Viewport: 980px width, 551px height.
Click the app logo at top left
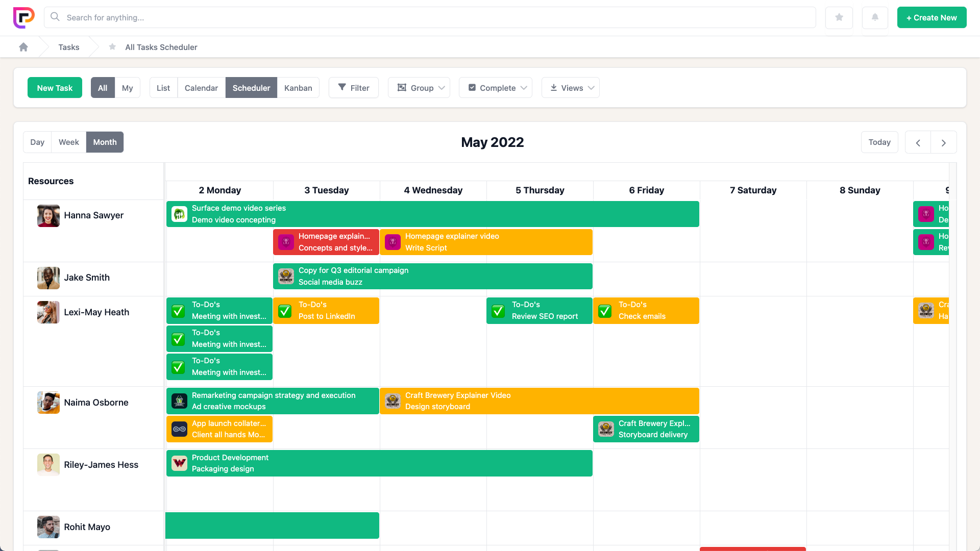[23, 17]
